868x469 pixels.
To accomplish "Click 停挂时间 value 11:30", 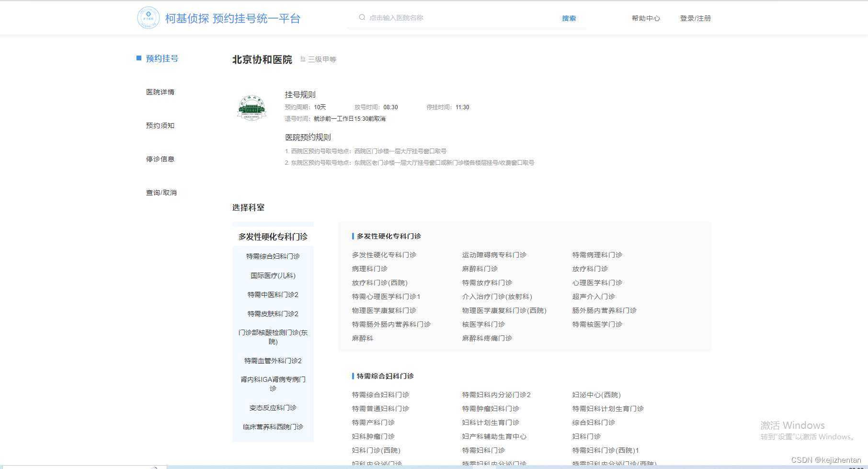I will (462, 107).
